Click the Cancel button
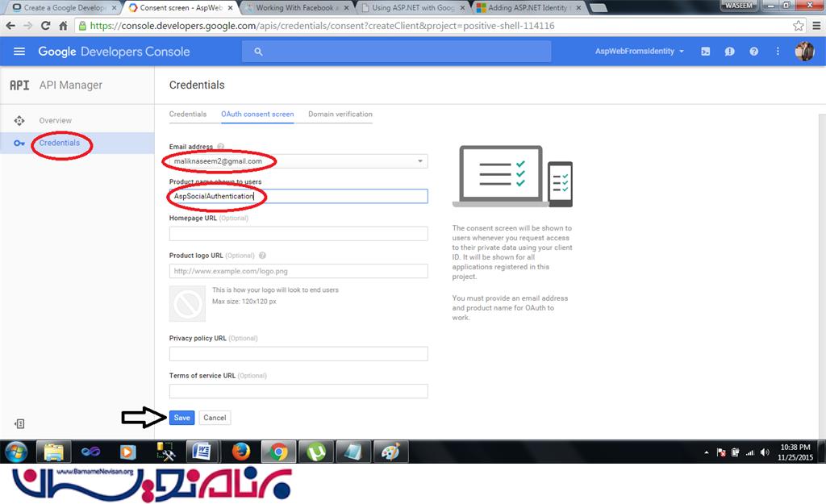This screenshot has width=826, height=504. click(215, 418)
